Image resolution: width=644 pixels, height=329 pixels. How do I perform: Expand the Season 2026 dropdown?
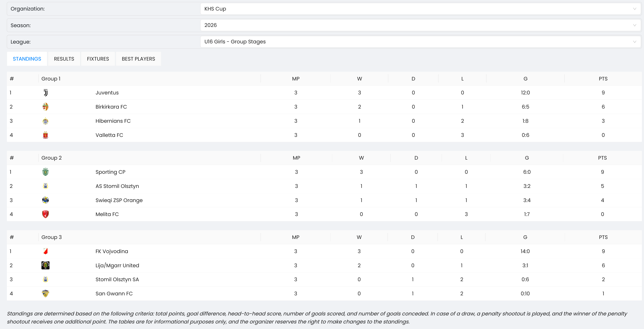tap(420, 25)
